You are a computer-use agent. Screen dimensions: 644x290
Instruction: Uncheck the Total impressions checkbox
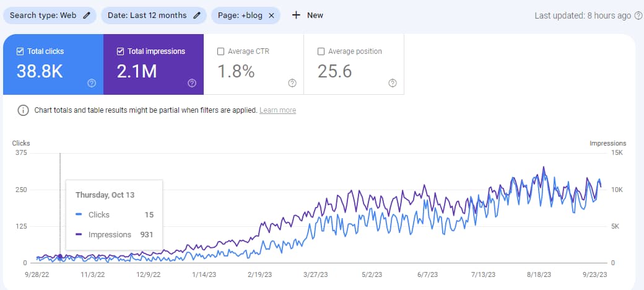121,51
